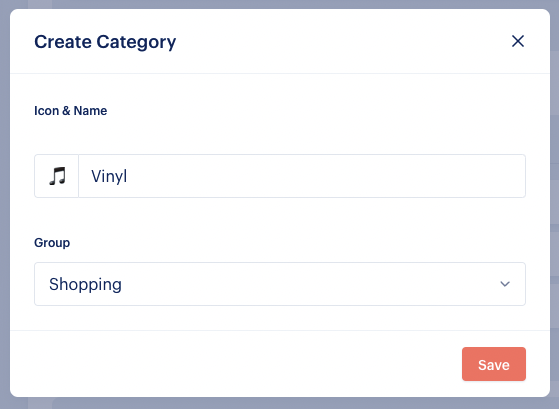Open the music note icon picker

[57, 176]
